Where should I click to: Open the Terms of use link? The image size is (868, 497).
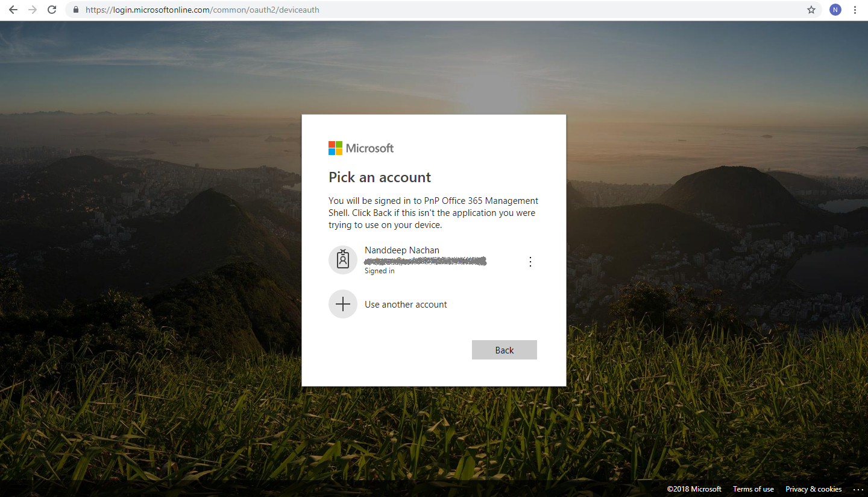[x=753, y=489]
